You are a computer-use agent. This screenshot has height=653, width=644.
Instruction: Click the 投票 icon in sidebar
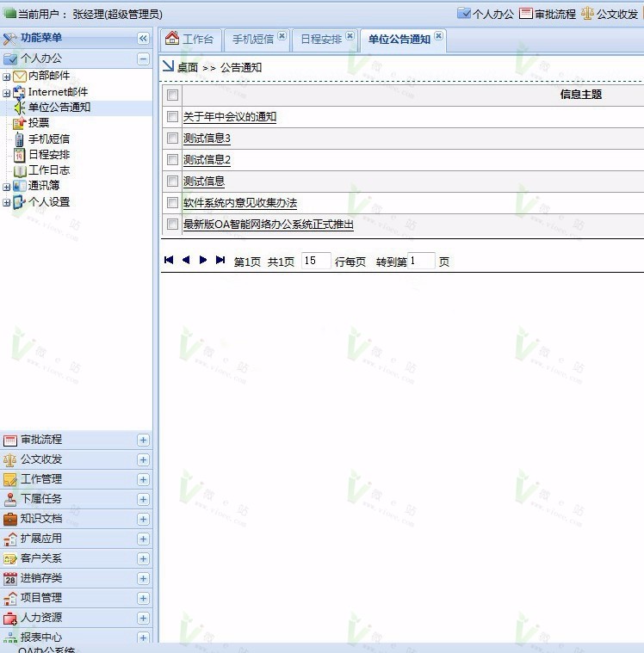pos(19,123)
